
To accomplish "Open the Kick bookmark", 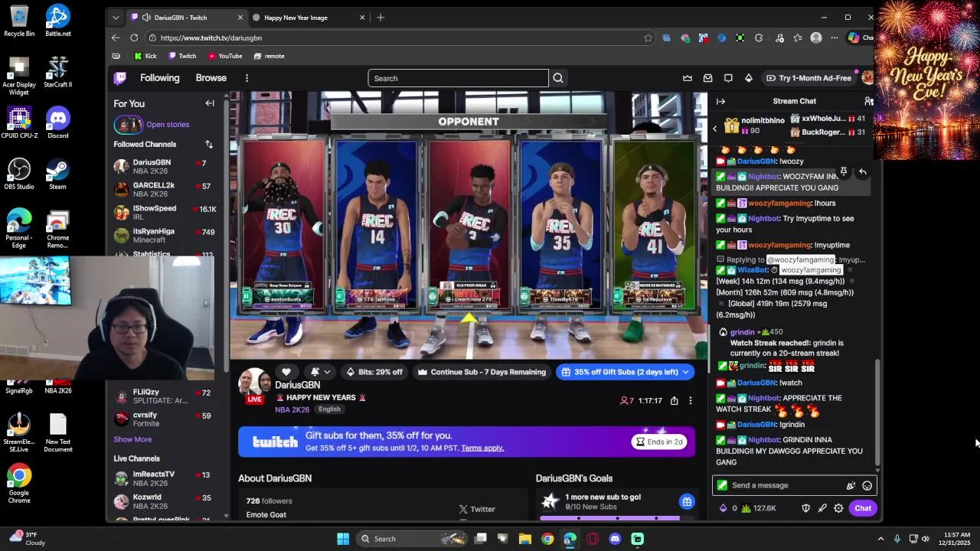I will 145,56.
